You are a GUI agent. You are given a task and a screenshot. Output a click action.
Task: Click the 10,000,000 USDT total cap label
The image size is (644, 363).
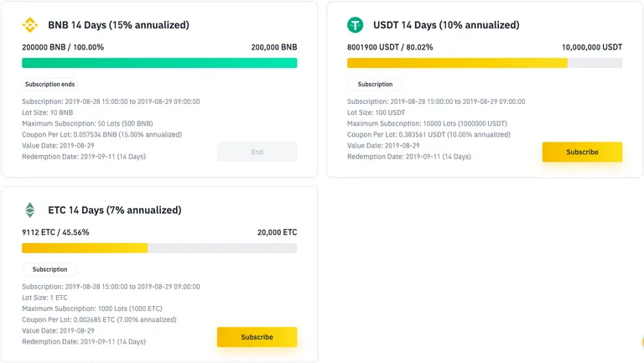tap(592, 47)
